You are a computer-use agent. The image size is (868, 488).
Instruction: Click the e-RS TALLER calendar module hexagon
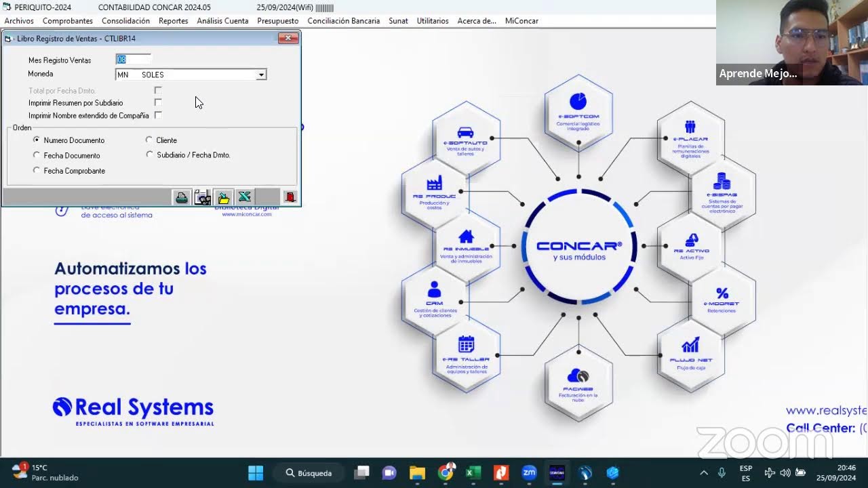click(x=466, y=354)
